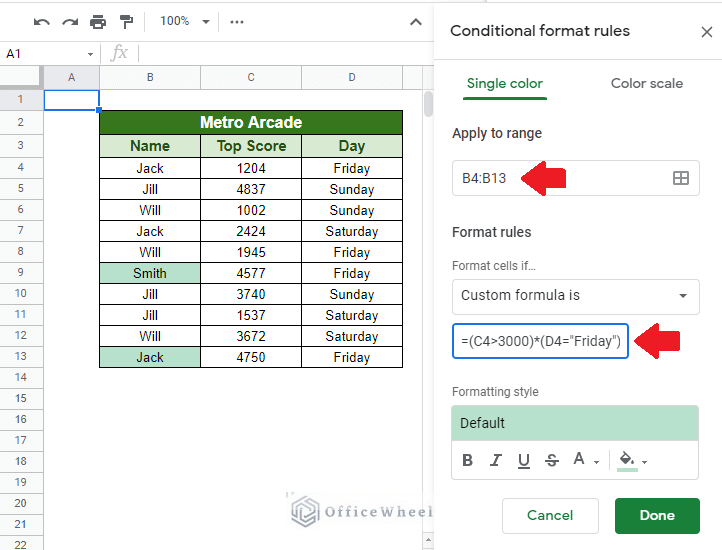Screen dimensions: 722x550
Task: Click the custom formula input box
Action: 540,341
